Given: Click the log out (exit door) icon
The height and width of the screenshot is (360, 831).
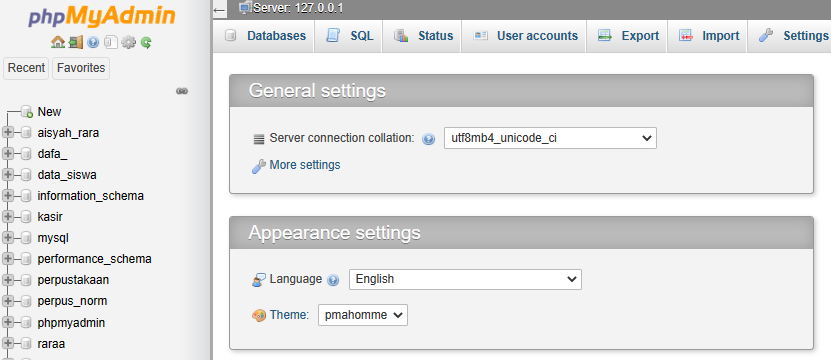Looking at the screenshot, I should point(76,42).
